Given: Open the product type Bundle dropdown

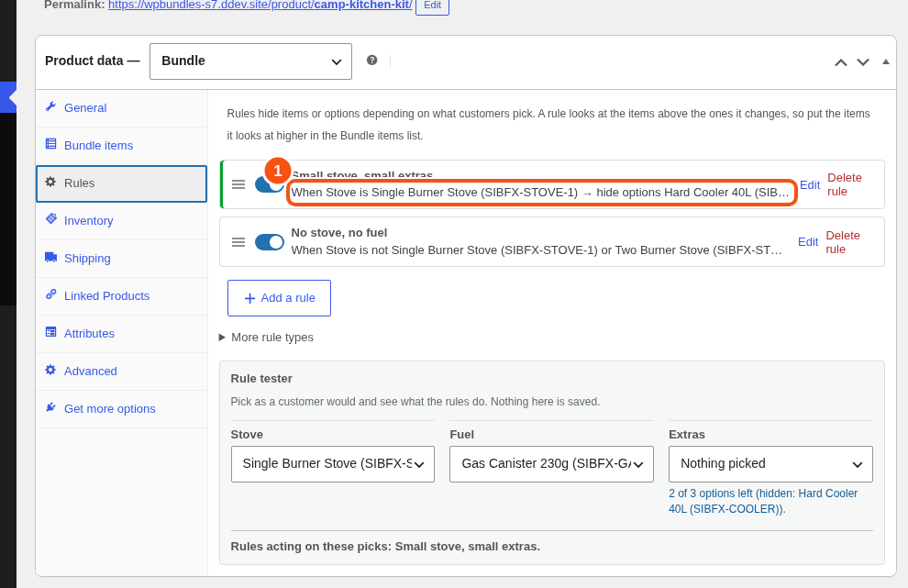Looking at the screenshot, I should pos(250,61).
